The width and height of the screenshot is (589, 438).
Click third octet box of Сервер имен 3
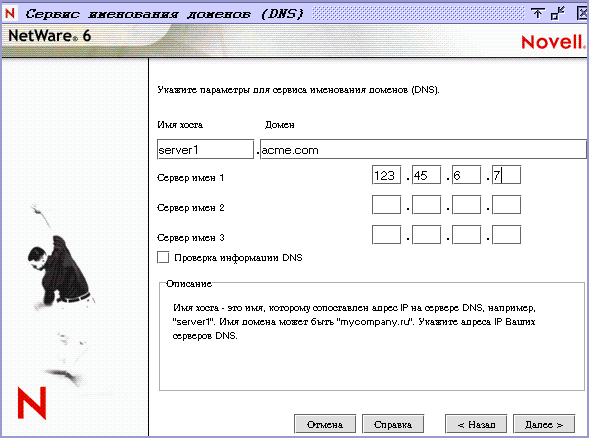point(466,235)
